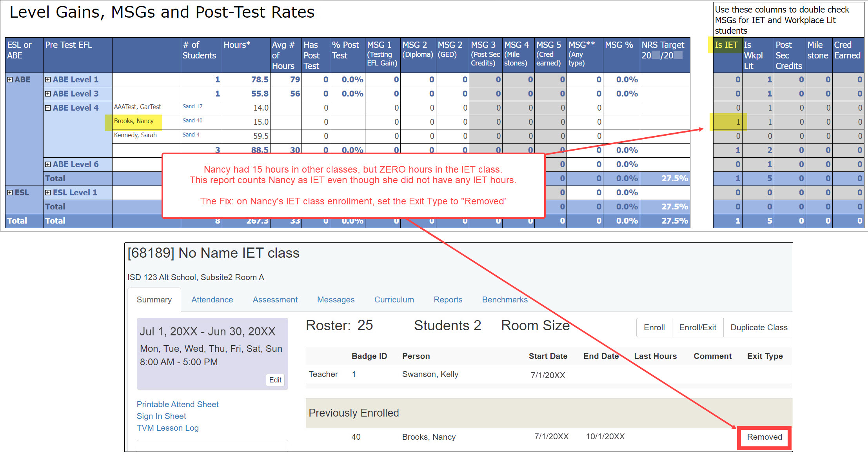The image size is (868, 455).
Task: Click the Enroll/Exit button
Action: pos(697,328)
